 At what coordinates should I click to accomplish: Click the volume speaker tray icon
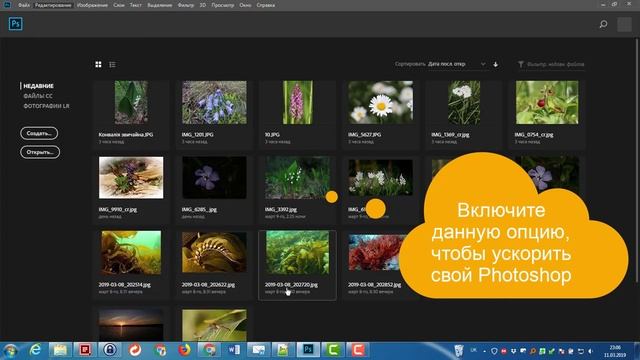click(590, 351)
